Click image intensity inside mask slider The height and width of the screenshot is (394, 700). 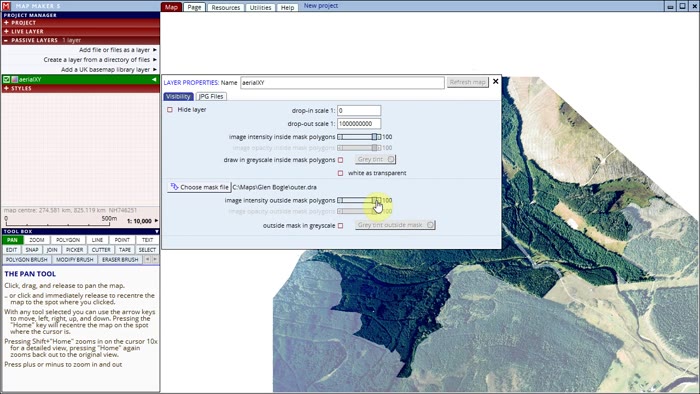click(359, 137)
